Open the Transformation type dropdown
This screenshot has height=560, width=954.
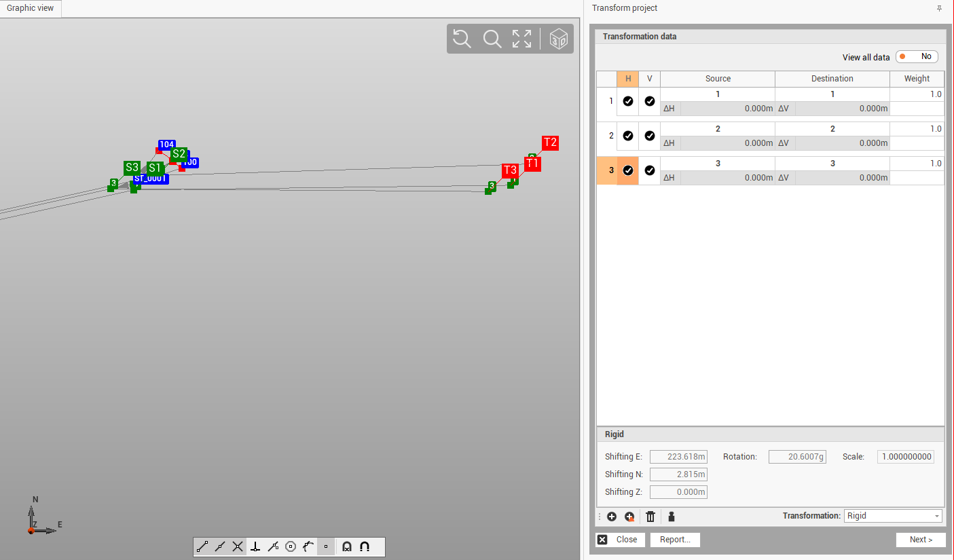[x=892, y=516]
